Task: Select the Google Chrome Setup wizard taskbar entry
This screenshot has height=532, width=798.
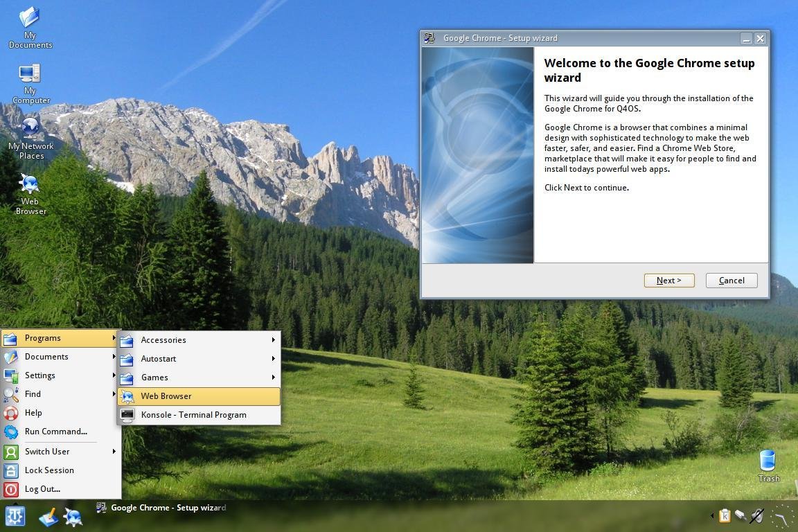Action: (161, 508)
